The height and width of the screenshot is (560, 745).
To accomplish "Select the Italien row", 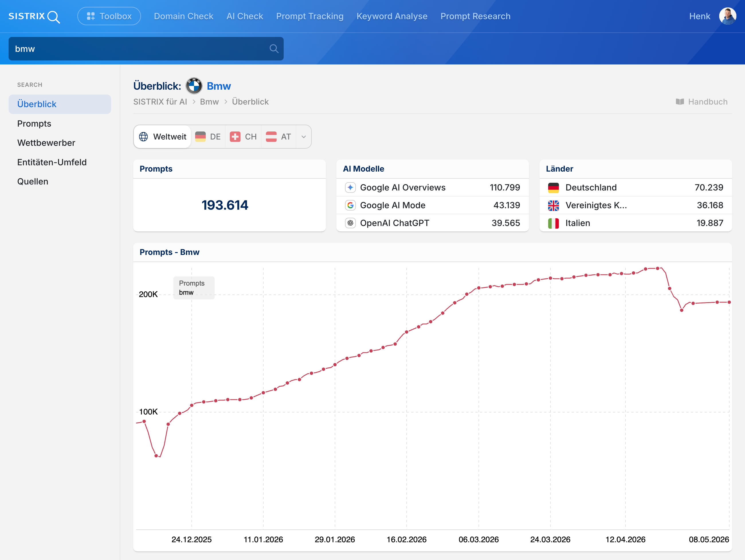I will point(636,223).
